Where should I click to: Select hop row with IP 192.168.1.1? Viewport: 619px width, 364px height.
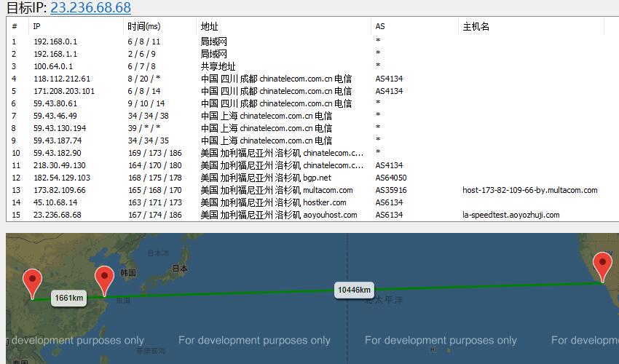[x=312, y=54]
